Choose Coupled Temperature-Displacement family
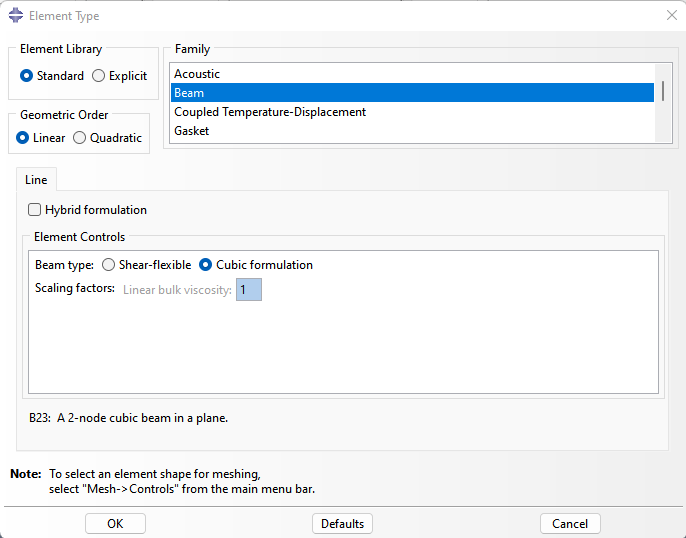 [x=412, y=112]
